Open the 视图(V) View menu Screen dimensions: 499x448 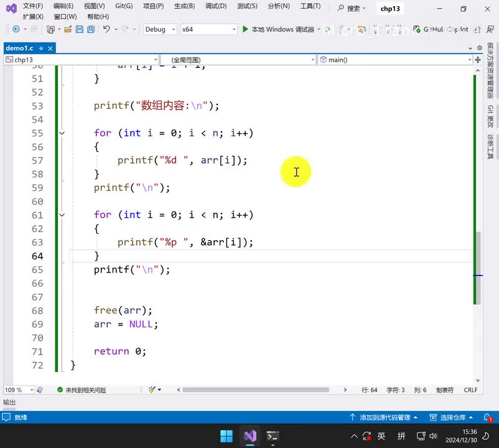coord(94,6)
